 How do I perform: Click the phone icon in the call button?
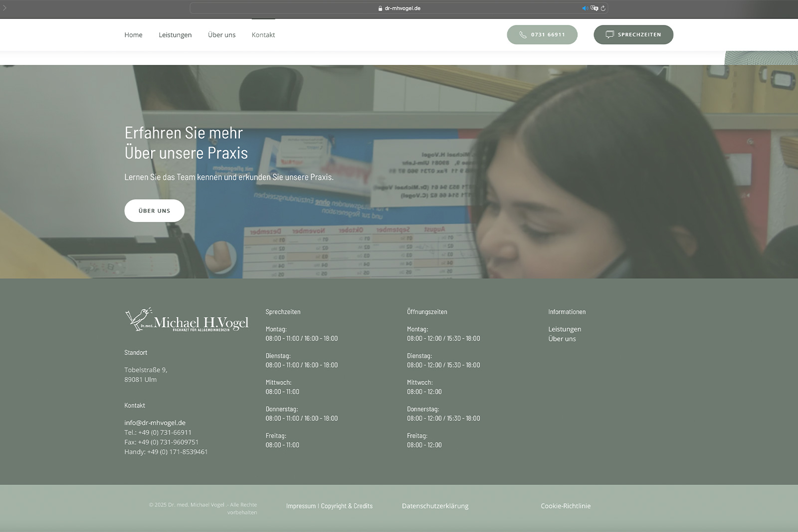click(x=522, y=35)
